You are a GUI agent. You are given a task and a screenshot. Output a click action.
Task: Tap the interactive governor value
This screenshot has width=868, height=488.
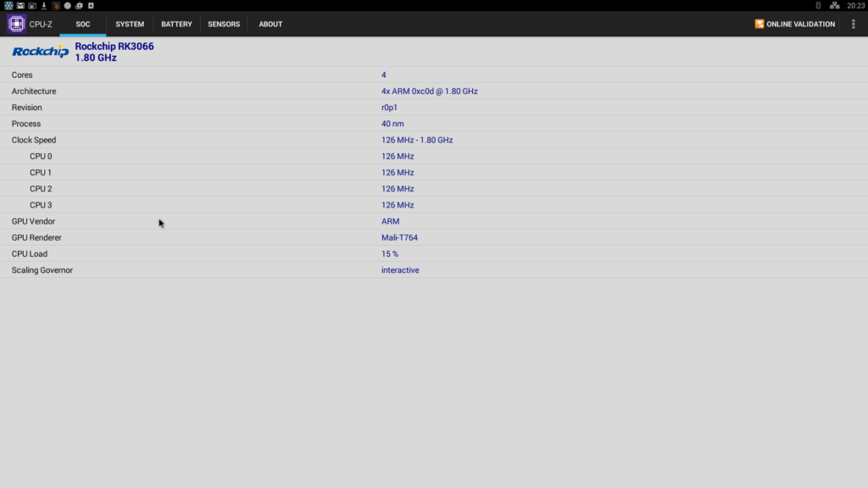pyautogui.click(x=400, y=270)
